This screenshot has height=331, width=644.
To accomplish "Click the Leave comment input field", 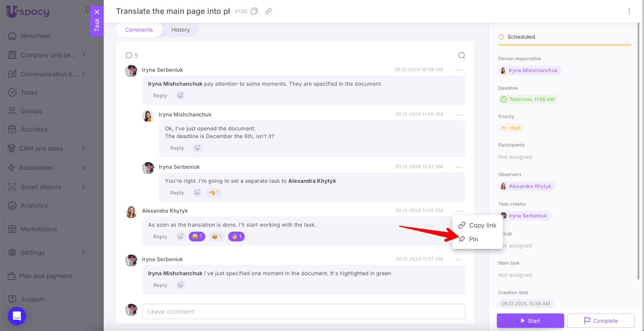I will click(x=303, y=312).
